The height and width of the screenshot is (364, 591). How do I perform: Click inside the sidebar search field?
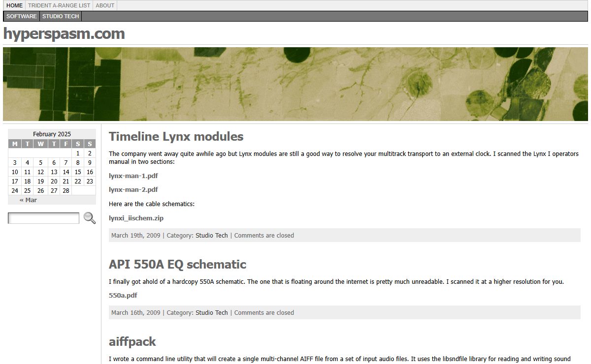click(x=43, y=218)
